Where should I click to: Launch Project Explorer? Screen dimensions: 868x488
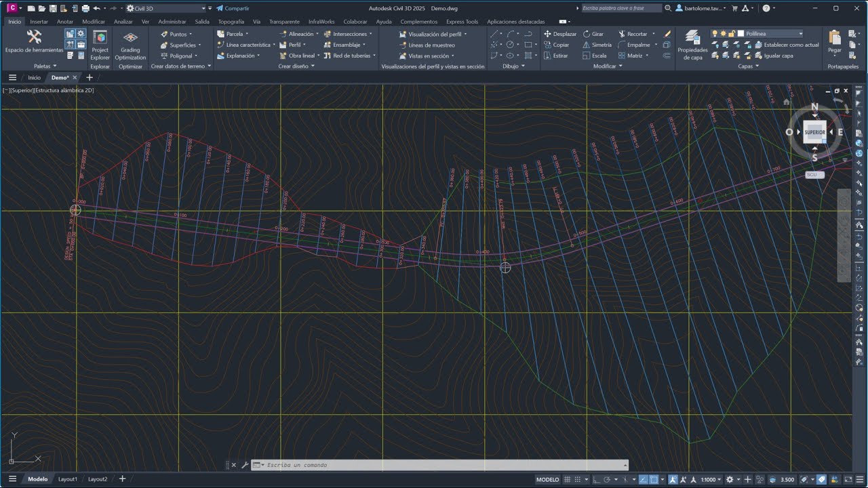(x=100, y=44)
